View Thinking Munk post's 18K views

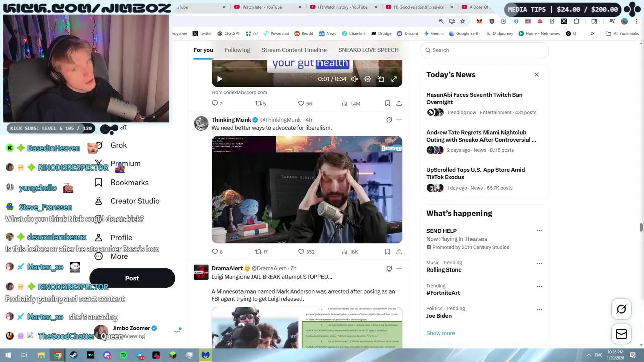point(350,252)
